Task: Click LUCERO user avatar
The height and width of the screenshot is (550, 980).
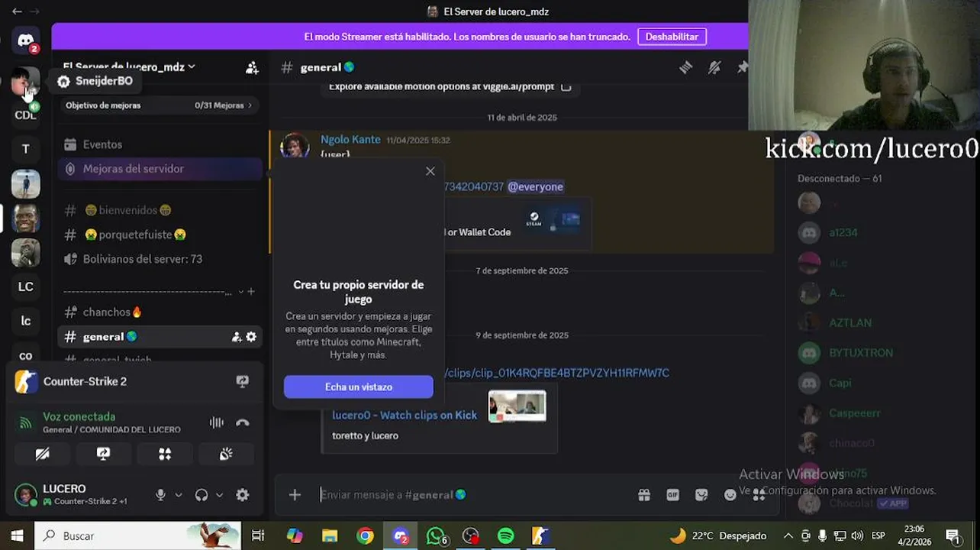Action: [26, 495]
